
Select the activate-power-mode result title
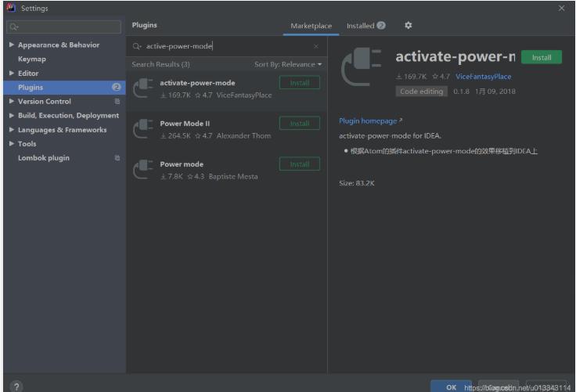click(197, 83)
